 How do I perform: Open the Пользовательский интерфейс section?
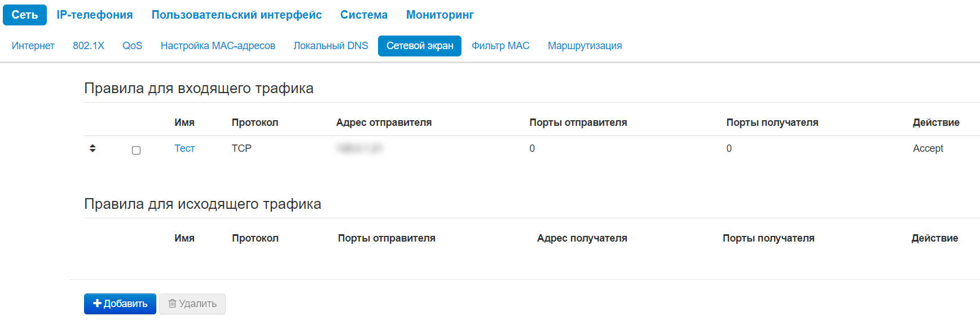(236, 15)
